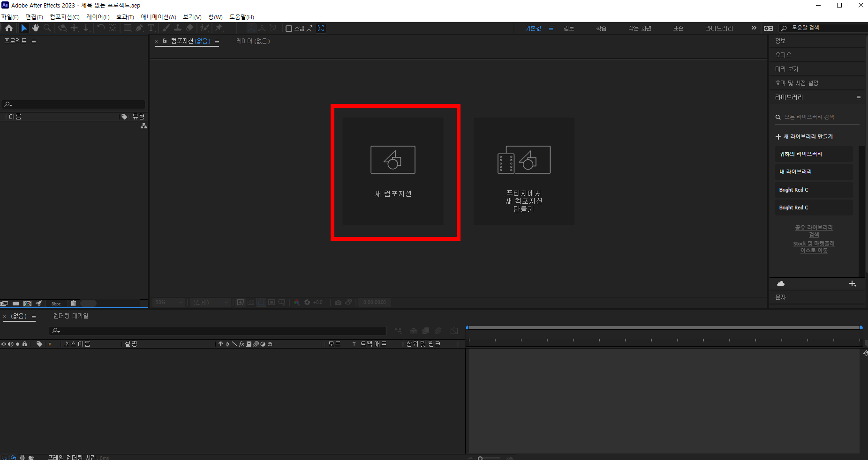Viewport: 868px width, 460px height.
Task: Select the Pan camera tool
Action: 74,28
